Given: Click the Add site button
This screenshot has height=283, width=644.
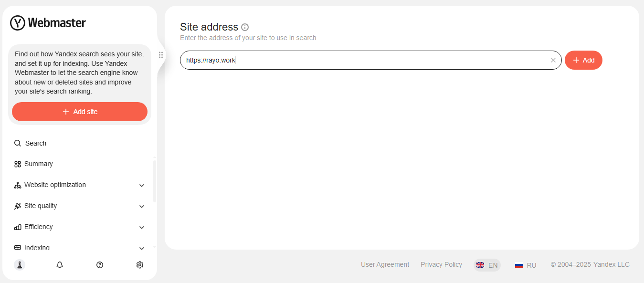Looking at the screenshot, I should point(80,112).
